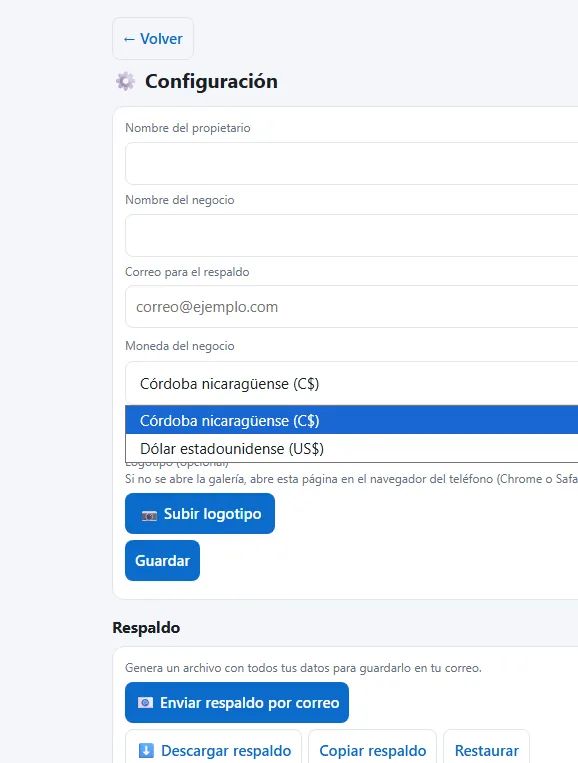Click the Configuración page title
578x763 pixels.
coord(211,81)
